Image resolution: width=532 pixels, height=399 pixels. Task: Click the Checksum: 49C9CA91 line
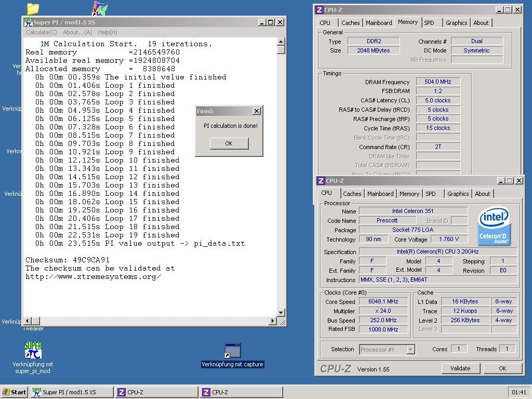pyautogui.click(x=68, y=260)
